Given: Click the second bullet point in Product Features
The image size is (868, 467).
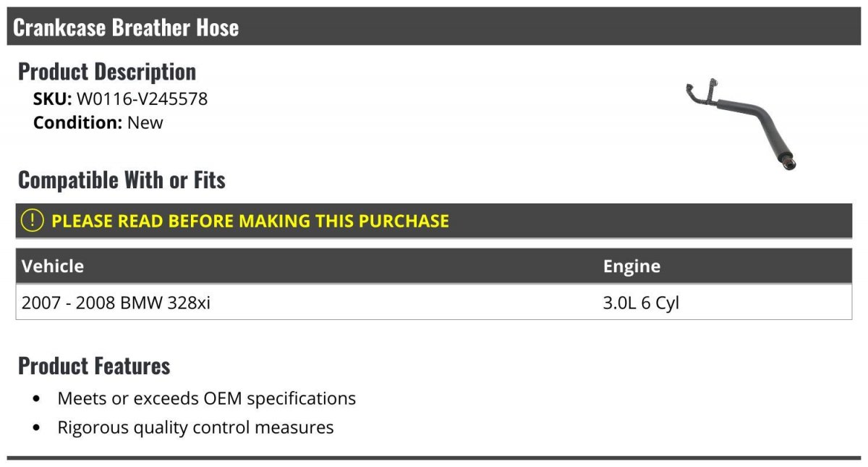Looking at the screenshot, I should click(37, 429).
